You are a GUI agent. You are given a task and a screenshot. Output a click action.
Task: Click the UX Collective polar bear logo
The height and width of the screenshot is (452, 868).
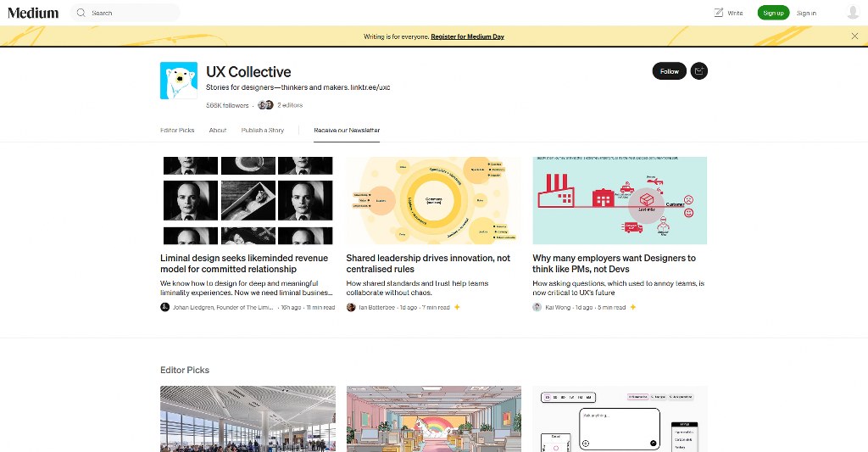point(179,81)
